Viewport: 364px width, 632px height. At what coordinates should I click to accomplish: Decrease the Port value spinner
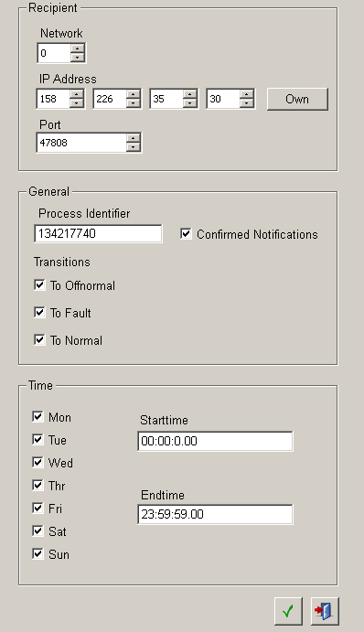click(134, 147)
